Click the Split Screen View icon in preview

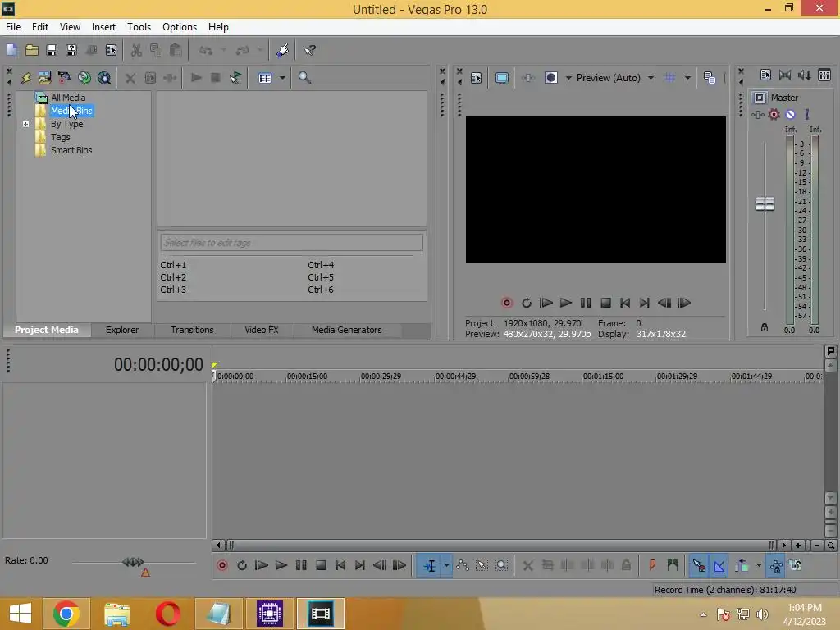pyautogui.click(x=551, y=78)
